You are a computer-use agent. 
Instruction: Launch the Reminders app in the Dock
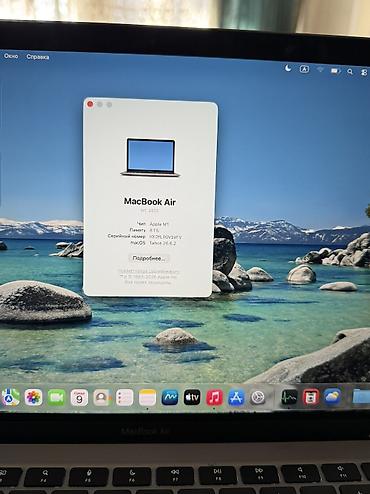pyautogui.click(x=124, y=397)
